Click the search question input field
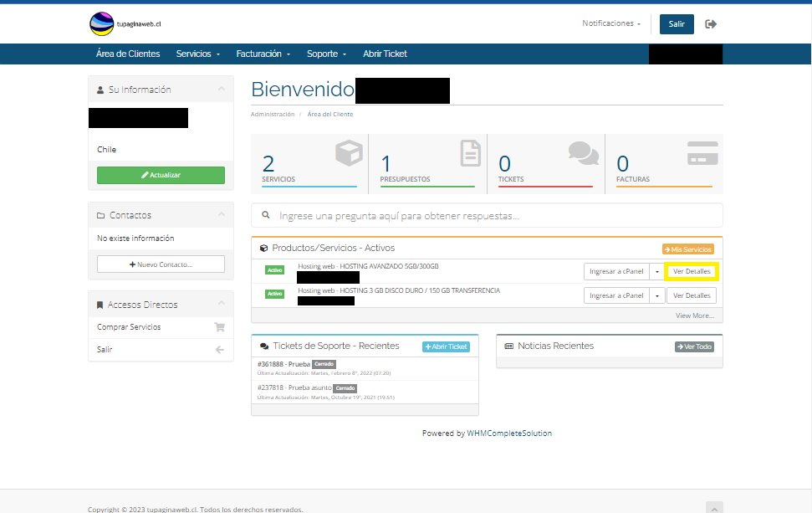This screenshot has height=513, width=812. point(493,216)
